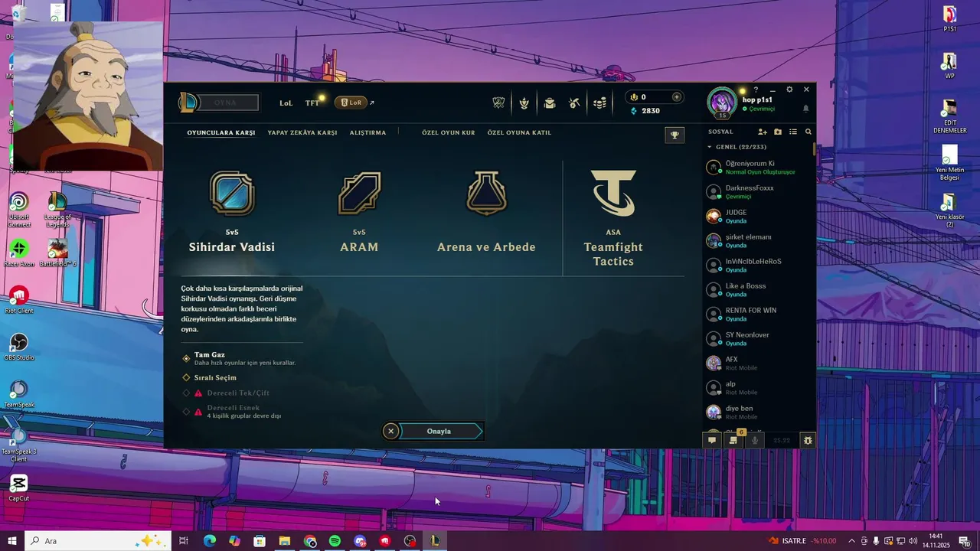
Task: Click the bug report icon
Action: pos(808,440)
